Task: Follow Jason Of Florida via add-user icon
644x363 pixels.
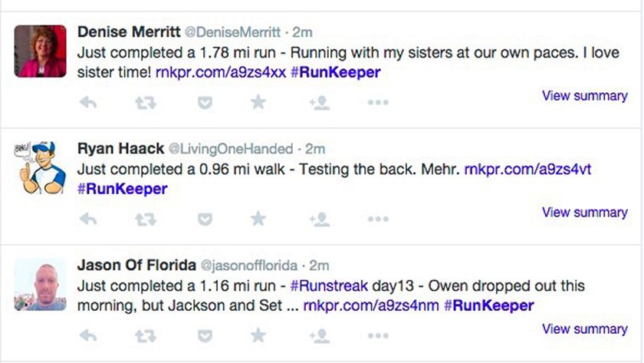Action: 319,335
